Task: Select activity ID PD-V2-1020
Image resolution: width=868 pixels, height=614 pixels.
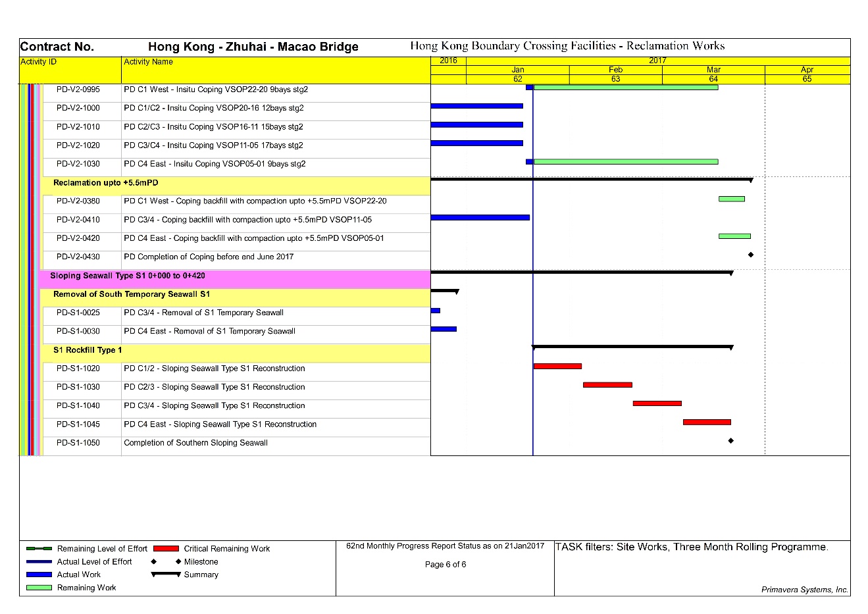Action: tap(78, 145)
